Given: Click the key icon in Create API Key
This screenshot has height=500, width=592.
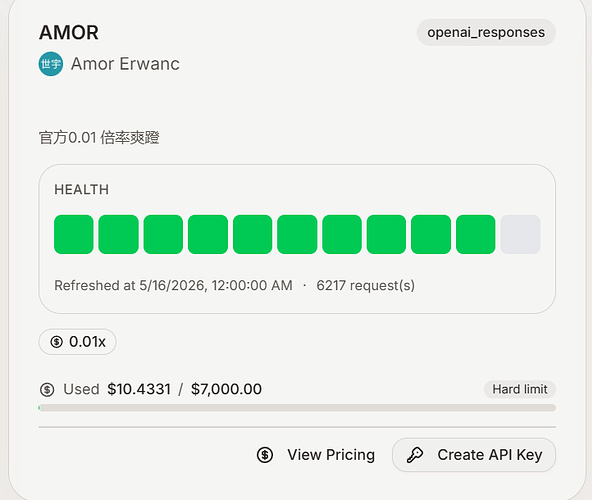Looking at the screenshot, I should coord(415,455).
